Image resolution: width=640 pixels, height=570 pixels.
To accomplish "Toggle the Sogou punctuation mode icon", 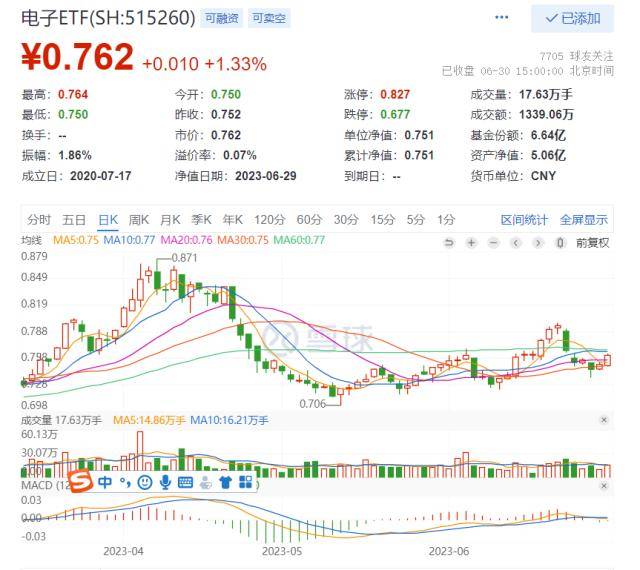I will (125, 483).
